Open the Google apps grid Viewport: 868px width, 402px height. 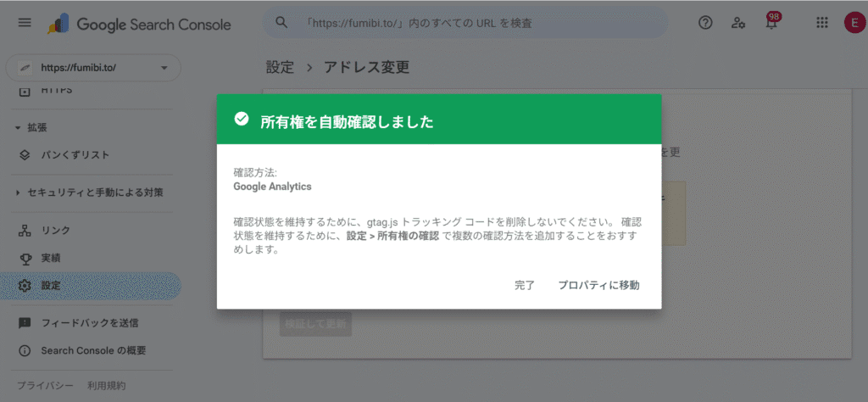822,23
